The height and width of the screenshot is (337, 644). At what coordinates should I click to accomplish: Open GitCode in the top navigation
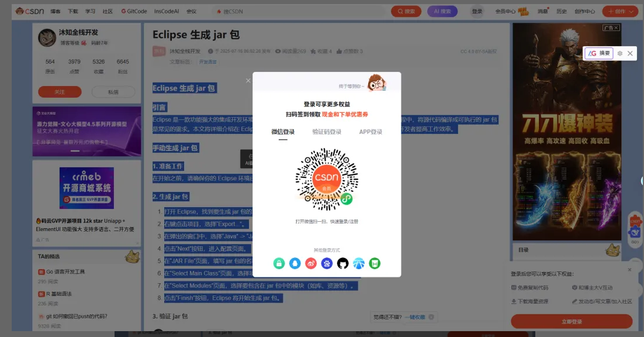coord(134,12)
